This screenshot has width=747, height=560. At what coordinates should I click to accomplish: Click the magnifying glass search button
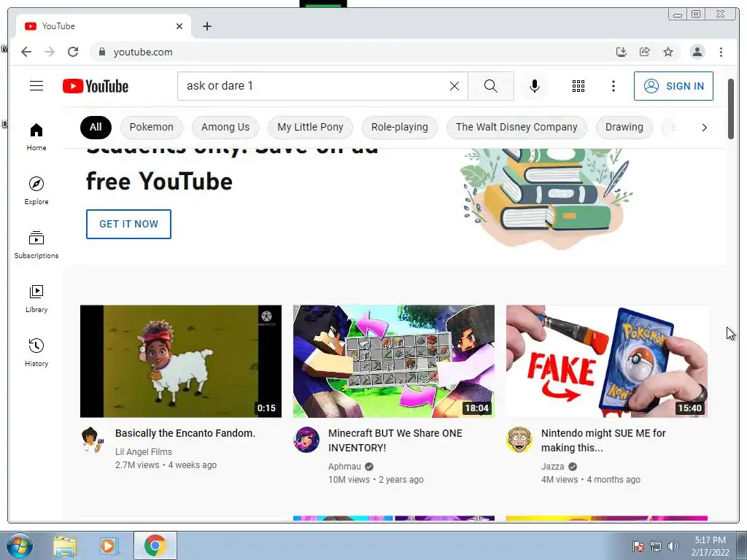[x=491, y=86]
